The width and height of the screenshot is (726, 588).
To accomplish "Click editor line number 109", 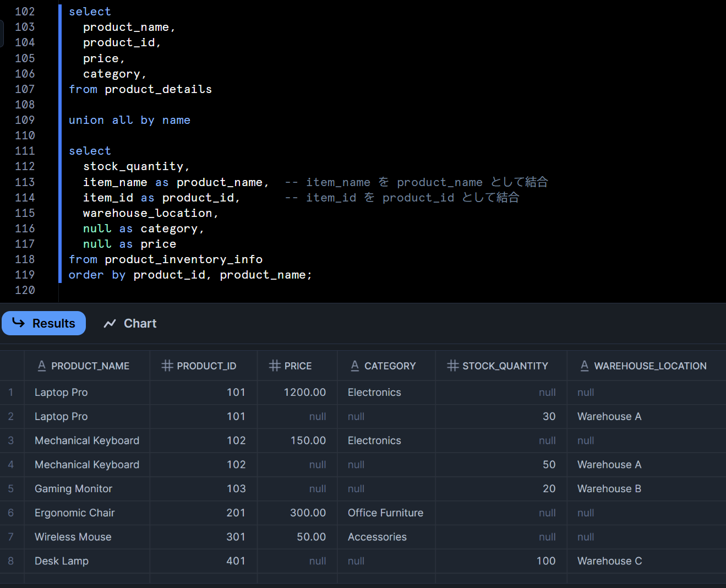I will pos(25,120).
